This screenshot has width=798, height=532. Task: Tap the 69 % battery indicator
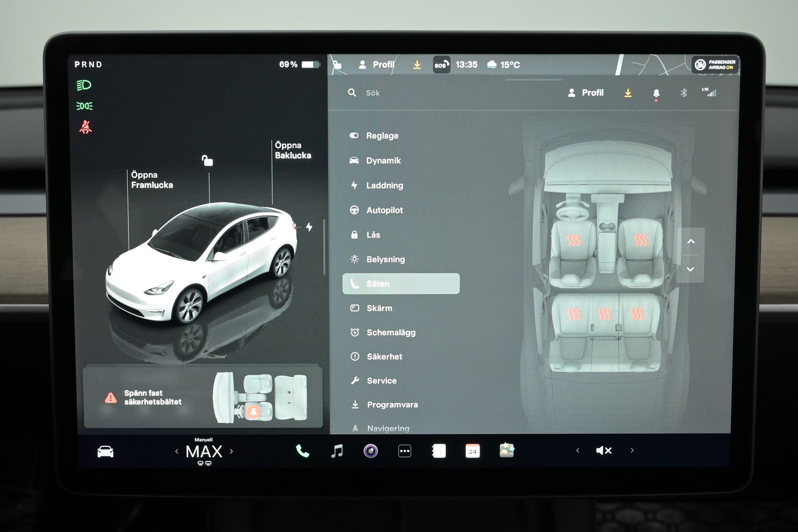[299, 64]
